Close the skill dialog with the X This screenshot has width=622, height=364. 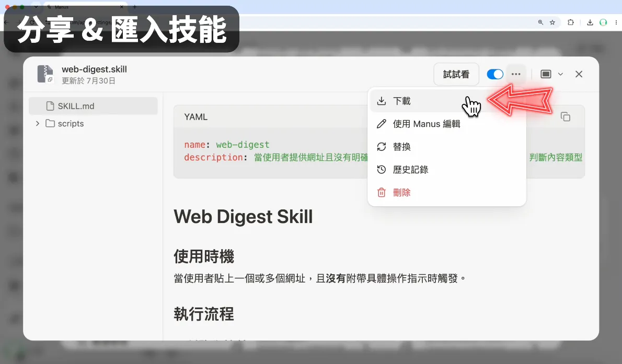[x=579, y=74]
